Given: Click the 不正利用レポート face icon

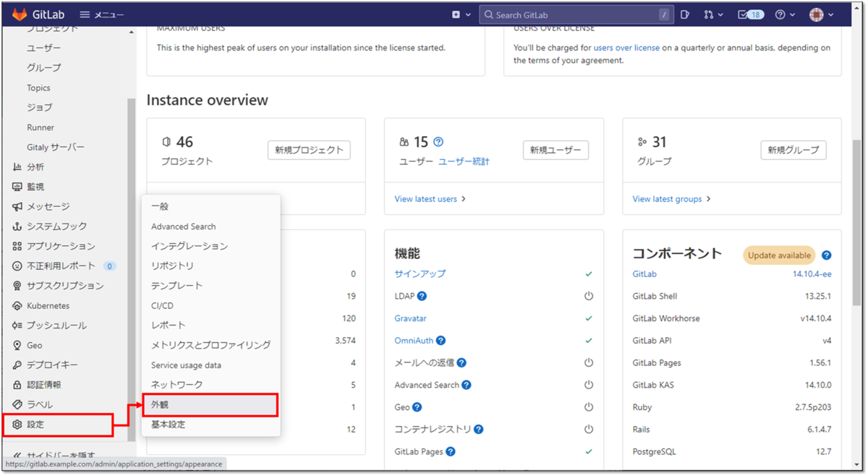Looking at the screenshot, I should click(x=17, y=266).
